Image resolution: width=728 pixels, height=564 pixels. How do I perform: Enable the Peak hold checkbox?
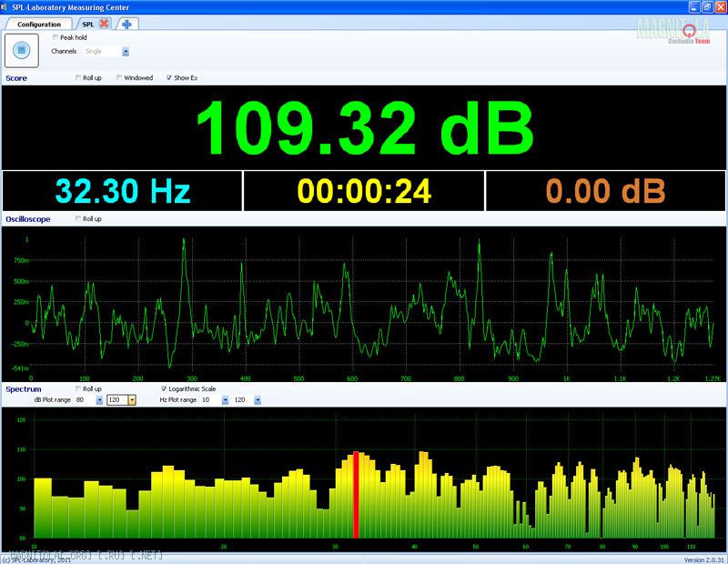(56, 37)
